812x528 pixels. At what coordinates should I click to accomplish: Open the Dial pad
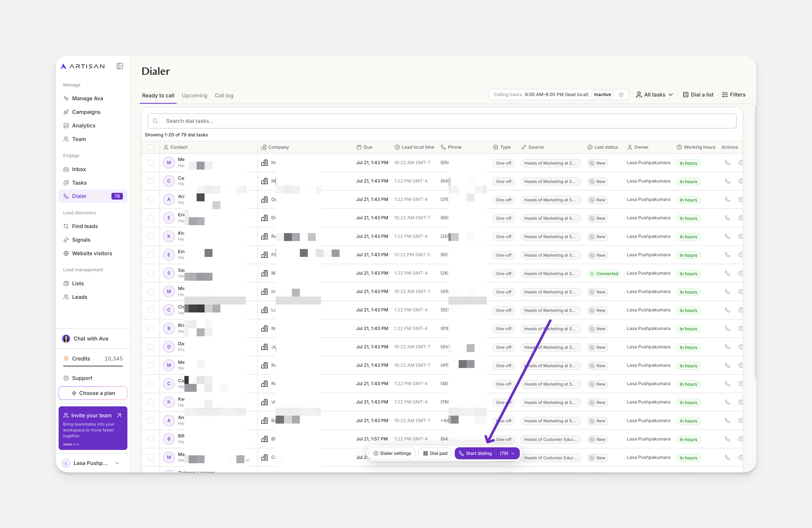coord(435,453)
